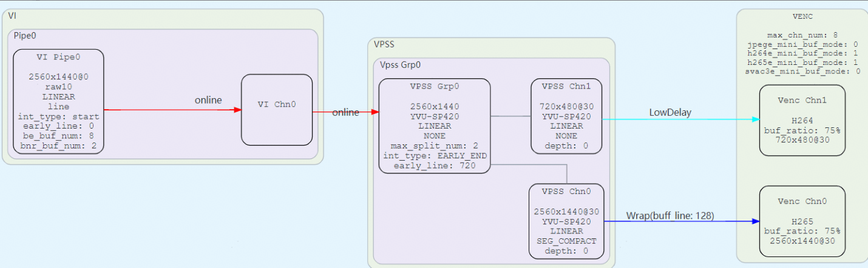Click 'be_buf_num: 8' in VI Pipe0

click(58, 136)
